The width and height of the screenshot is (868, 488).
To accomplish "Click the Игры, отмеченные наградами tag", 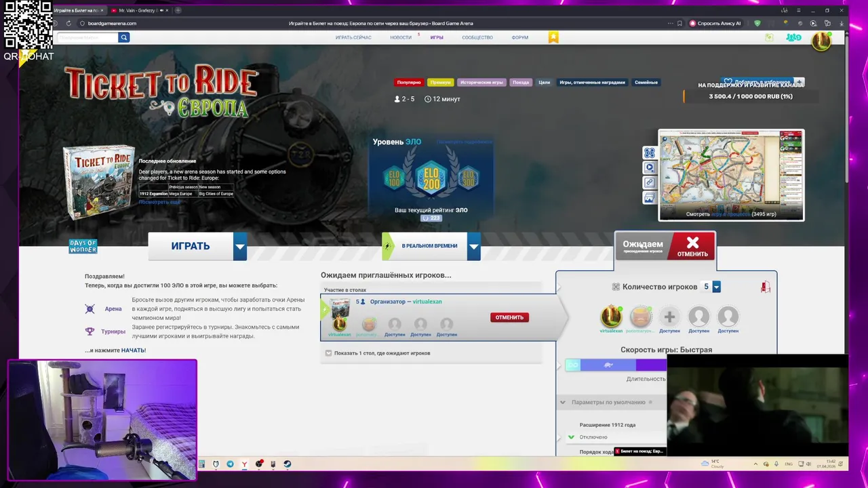I will click(592, 83).
